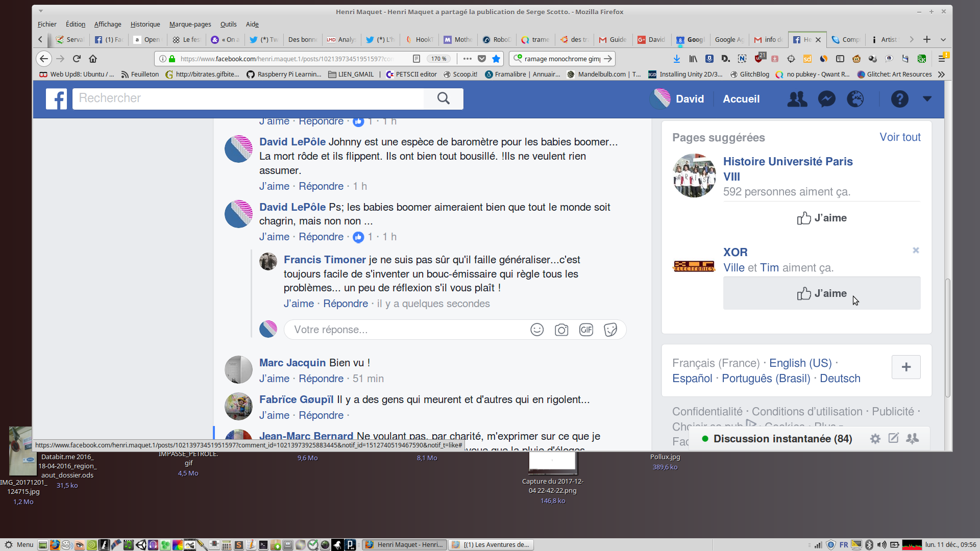Click the Facebook search magnifier button
The height and width of the screenshot is (551, 980).
pyautogui.click(x=443, y=98)
